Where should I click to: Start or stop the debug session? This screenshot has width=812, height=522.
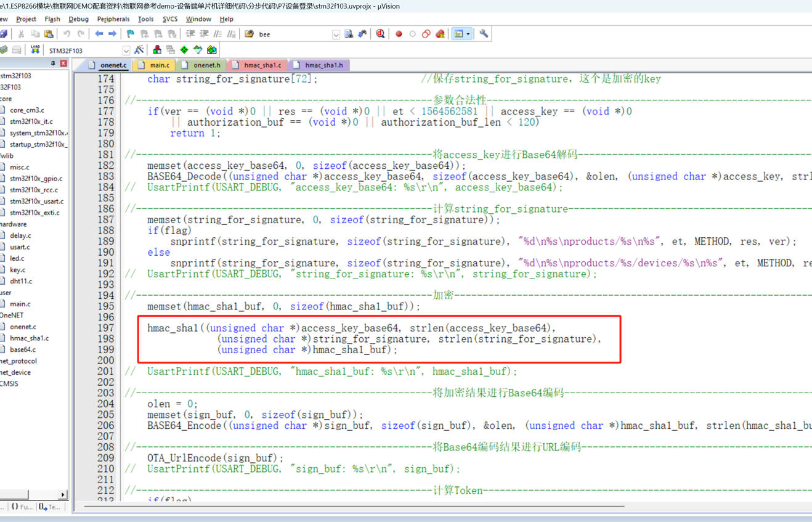(380, 34)
